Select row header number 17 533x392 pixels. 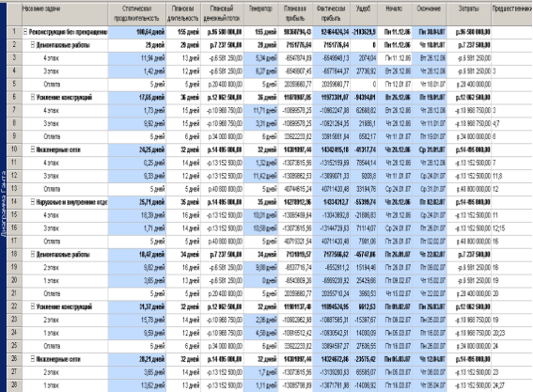click(14, 242)
